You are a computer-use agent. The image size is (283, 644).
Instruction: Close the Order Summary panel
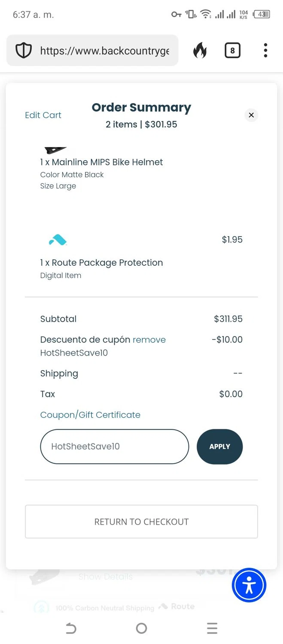point(251,115)
